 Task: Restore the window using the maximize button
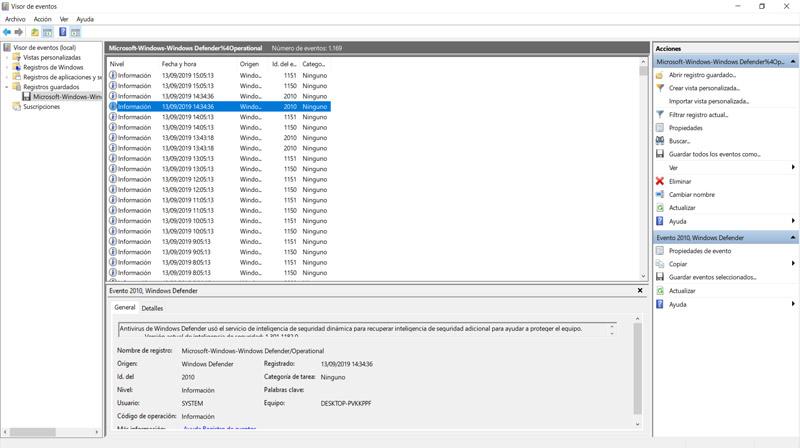click(x=762, y=6)
